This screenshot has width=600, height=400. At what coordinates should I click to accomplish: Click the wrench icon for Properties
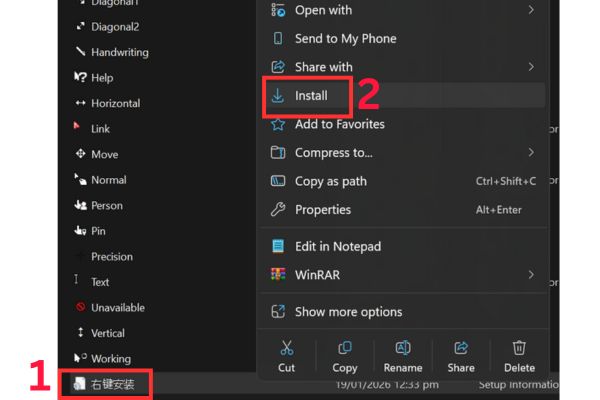(278, 209)
